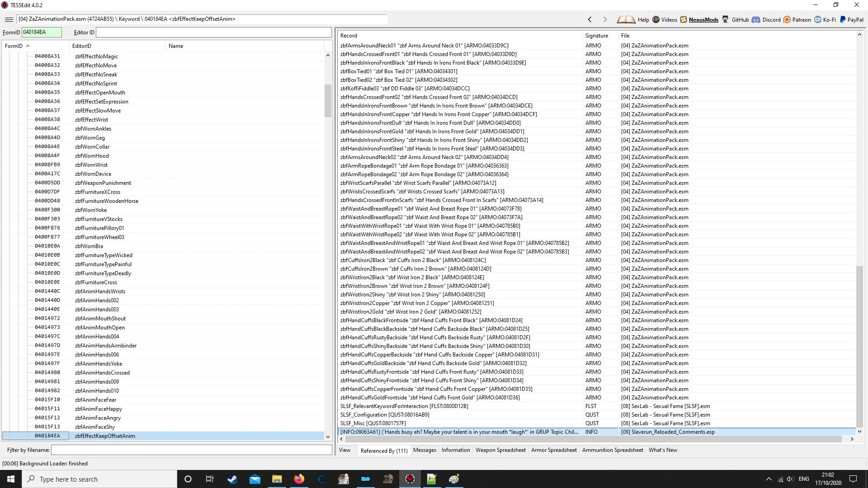Image resolution: width=868 pixels, height=488 pixels.
Task: Open the Ammunition Spreadsheet tab
Action: (x=613, y=450)
